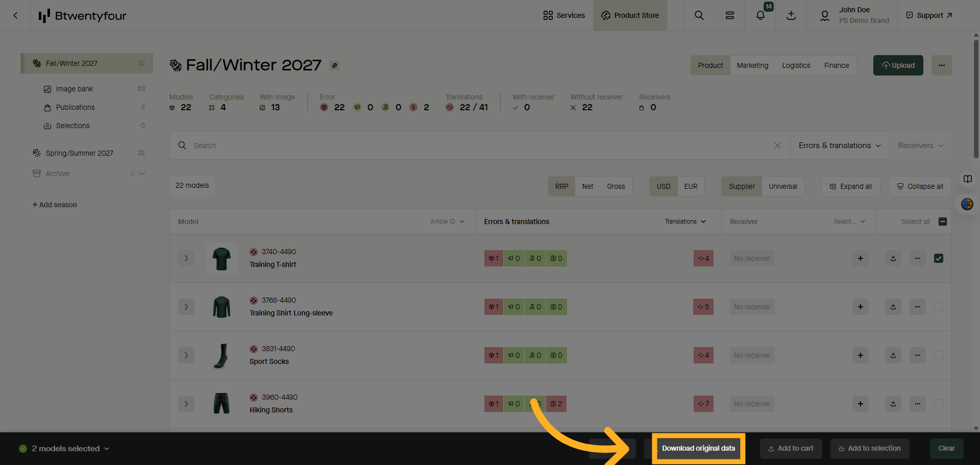Open the more options button beside Upload
Image resolution: width=980 pixels, height=465 pixels.
(941, 65)
